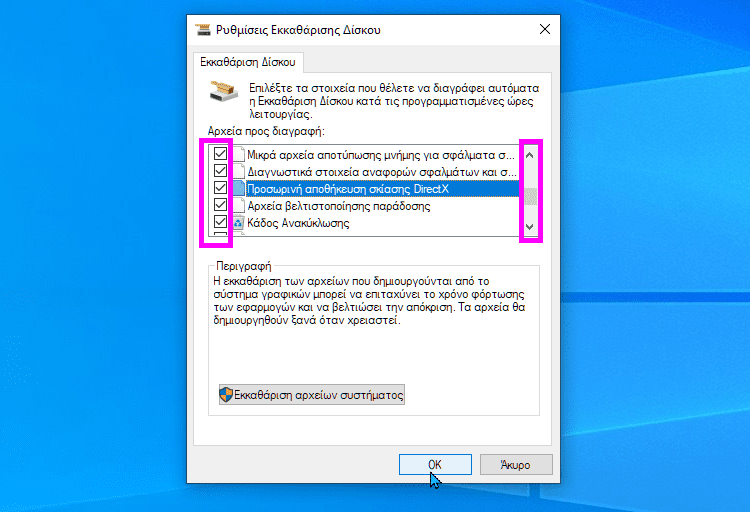Click the file list scrollbar thumb

(530, 197)
